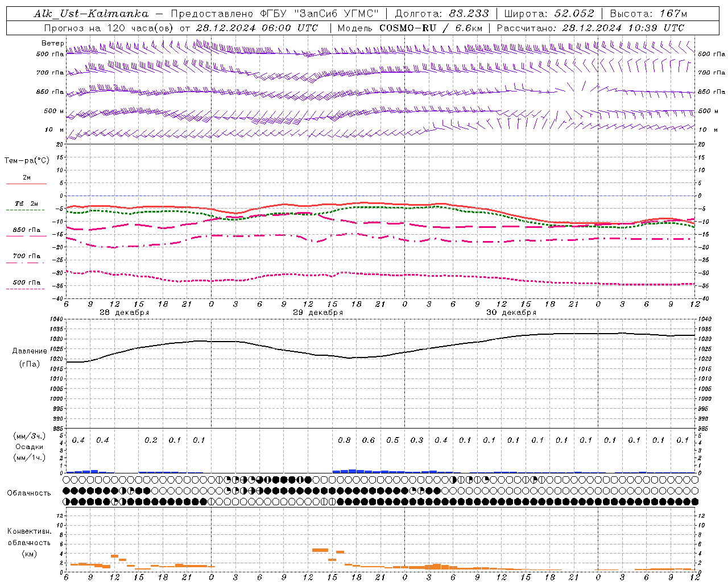Click the precipitation value 0.2

pyautogui.click(x=151, y=440)
